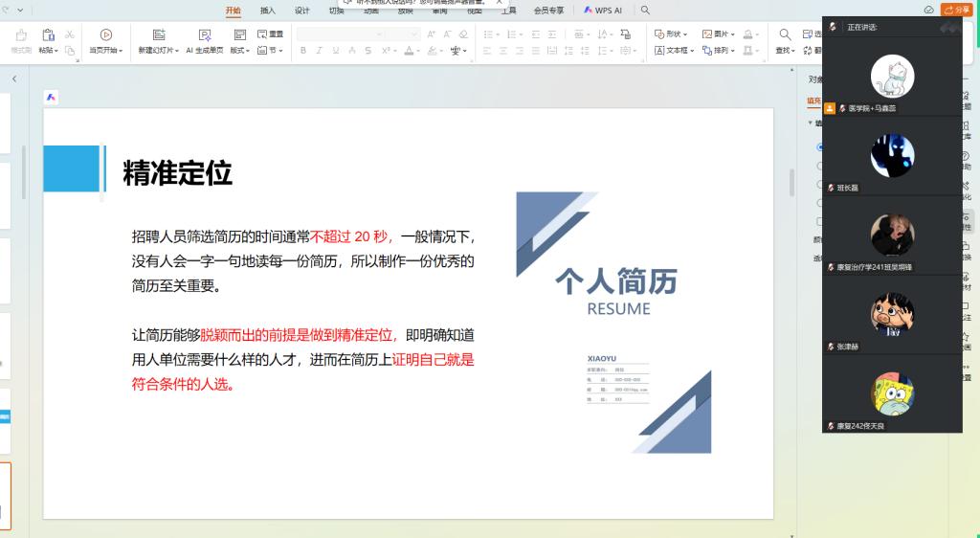This screenshot has height=538, width=980.
Task: Tick the checkbox in the object properties pane
Action: (x=819, y=221)
